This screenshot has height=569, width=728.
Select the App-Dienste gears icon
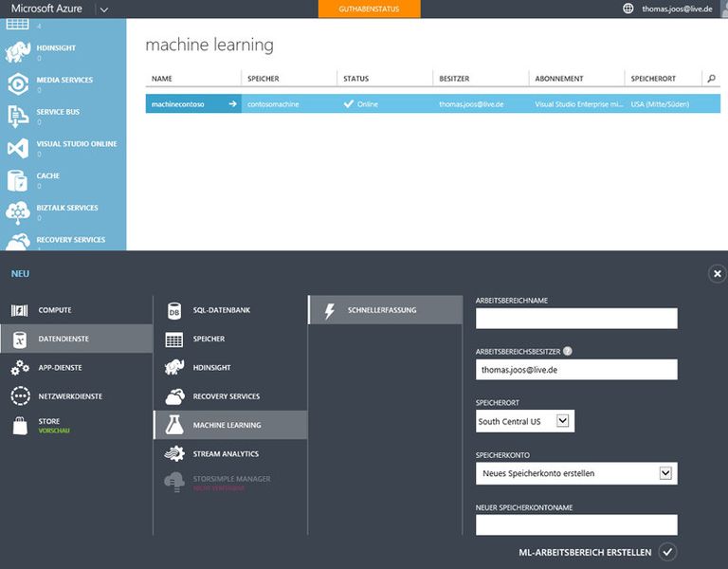20,367
